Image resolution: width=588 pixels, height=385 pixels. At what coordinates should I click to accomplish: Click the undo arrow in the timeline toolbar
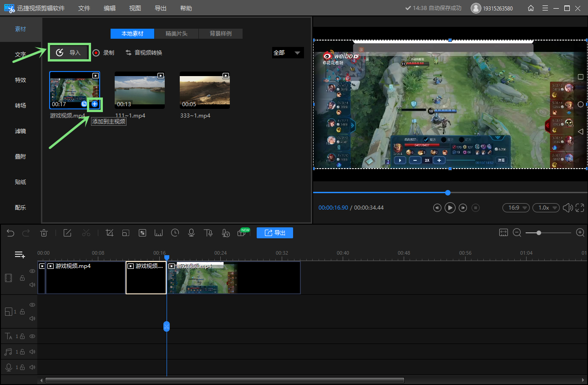10,233
